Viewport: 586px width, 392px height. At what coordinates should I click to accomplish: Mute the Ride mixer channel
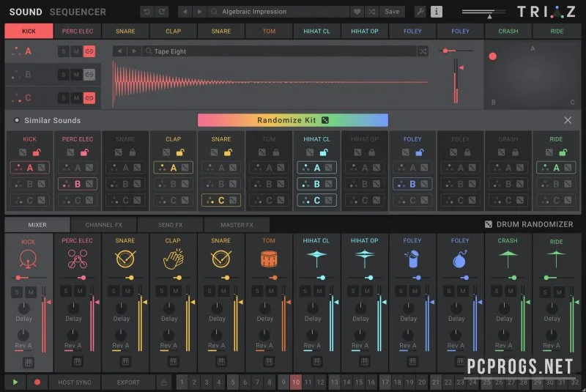point(559,292)
